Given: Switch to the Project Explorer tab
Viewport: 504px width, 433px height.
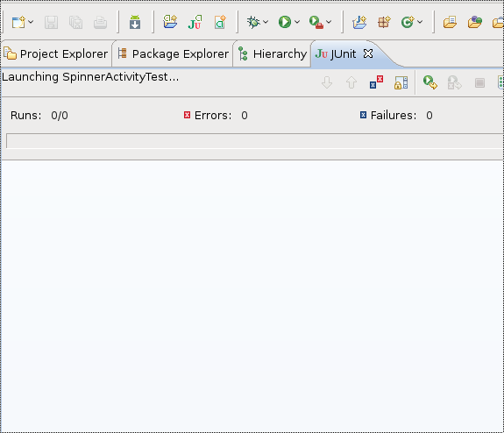Looking at the screenshot, I should (56, 54).
